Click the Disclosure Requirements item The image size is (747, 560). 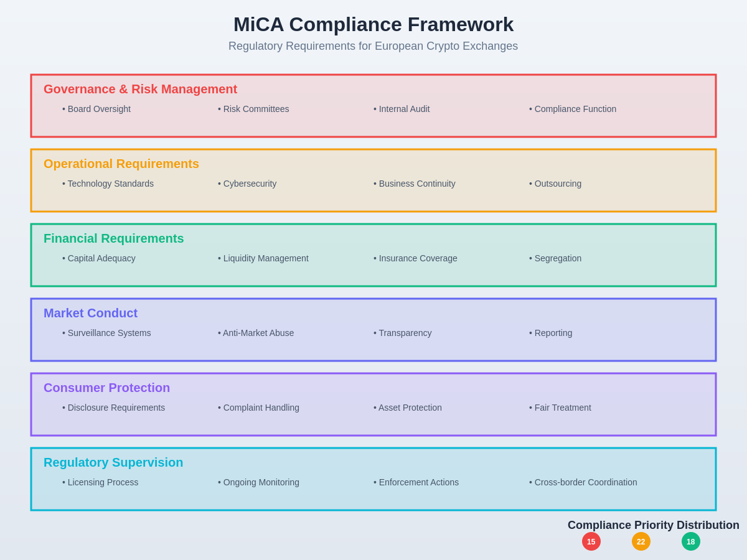click(x=114, y=408)
